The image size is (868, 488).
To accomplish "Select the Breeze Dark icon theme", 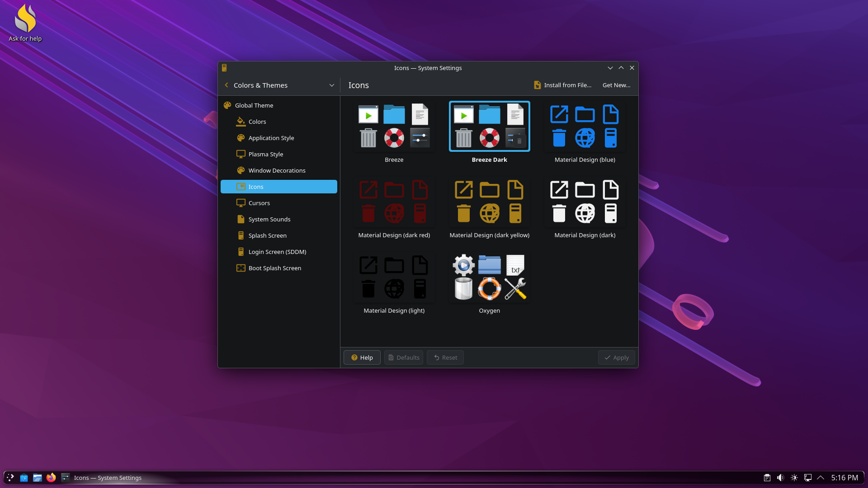I will (490, 132).
